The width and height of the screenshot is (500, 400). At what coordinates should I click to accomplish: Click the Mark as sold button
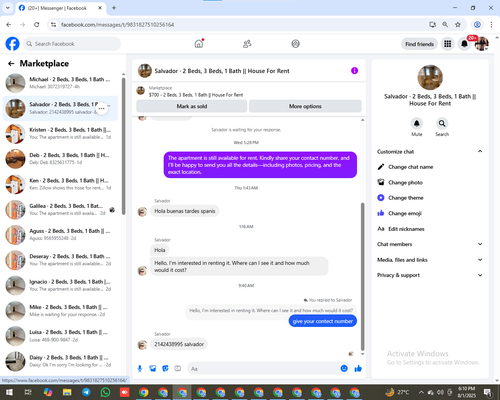tap(192, 106)
